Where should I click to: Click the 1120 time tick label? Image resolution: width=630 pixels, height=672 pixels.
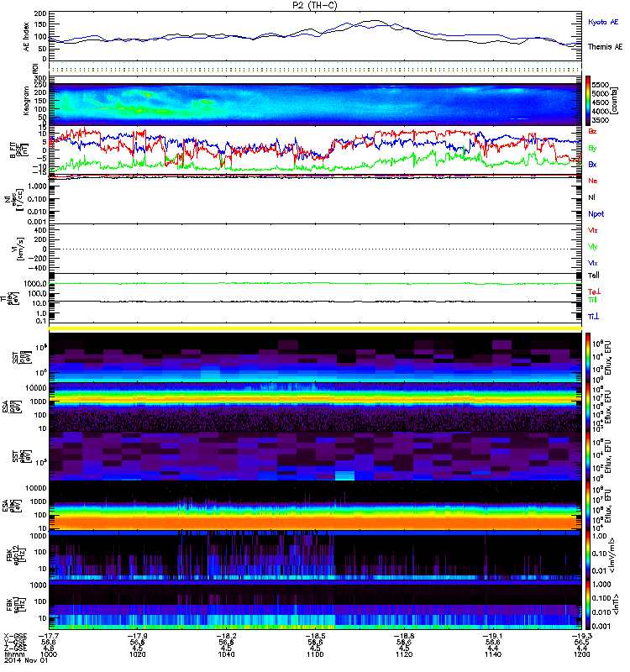[x=404, y=654]
